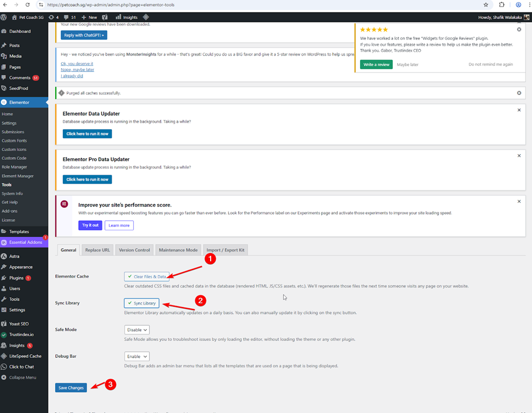
Task: Open comments bubble showing 51
Action: [69, 17]
